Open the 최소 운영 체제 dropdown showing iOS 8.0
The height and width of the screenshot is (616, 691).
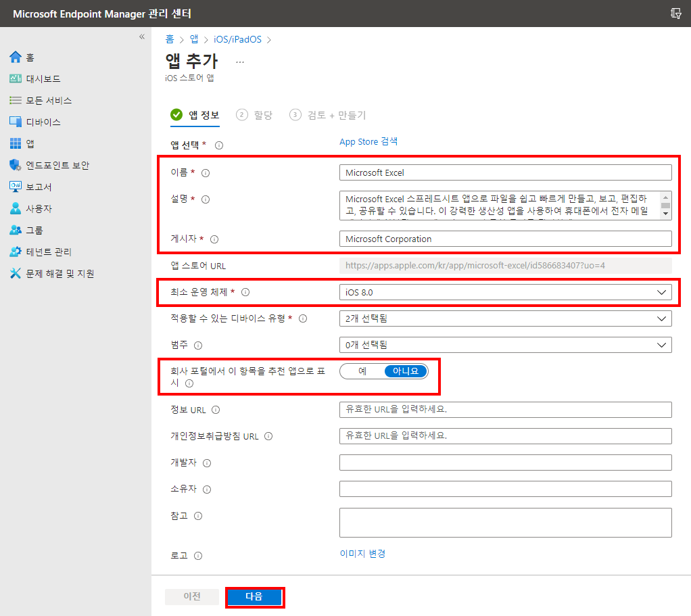pos(506,292)
